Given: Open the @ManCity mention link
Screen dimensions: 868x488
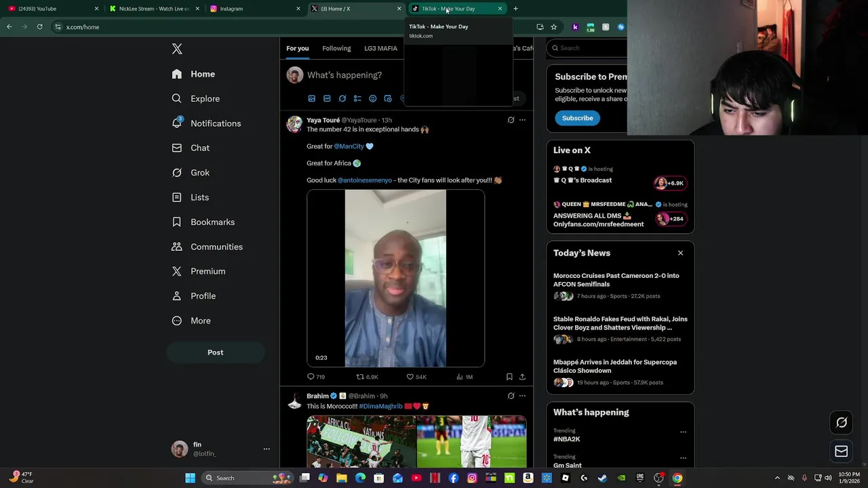Looking at the screenshot, I should (x=349, y=146).
